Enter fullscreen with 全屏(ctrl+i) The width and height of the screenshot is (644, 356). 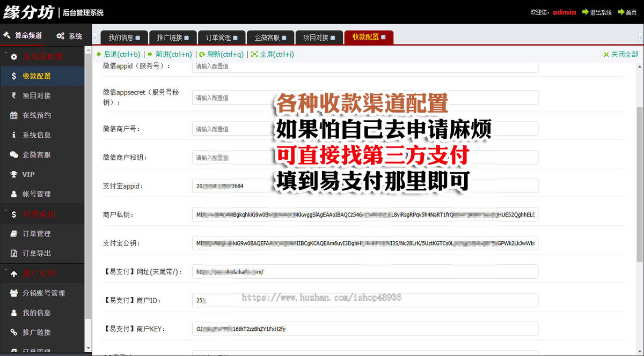[273, 54]
